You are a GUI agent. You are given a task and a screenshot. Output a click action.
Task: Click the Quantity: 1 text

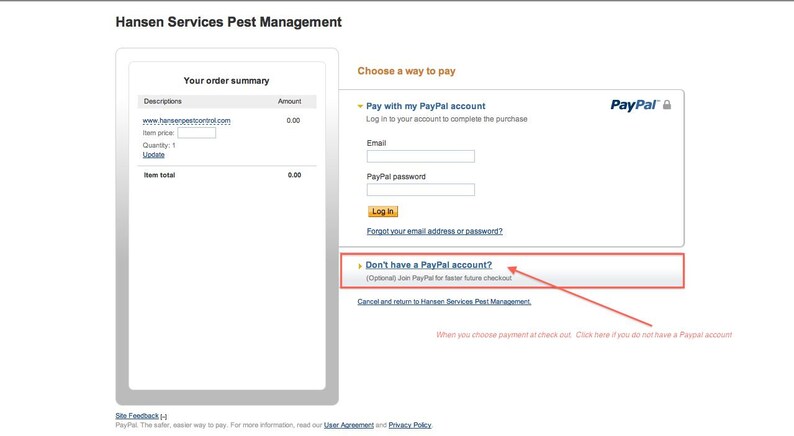click(159, 145)
